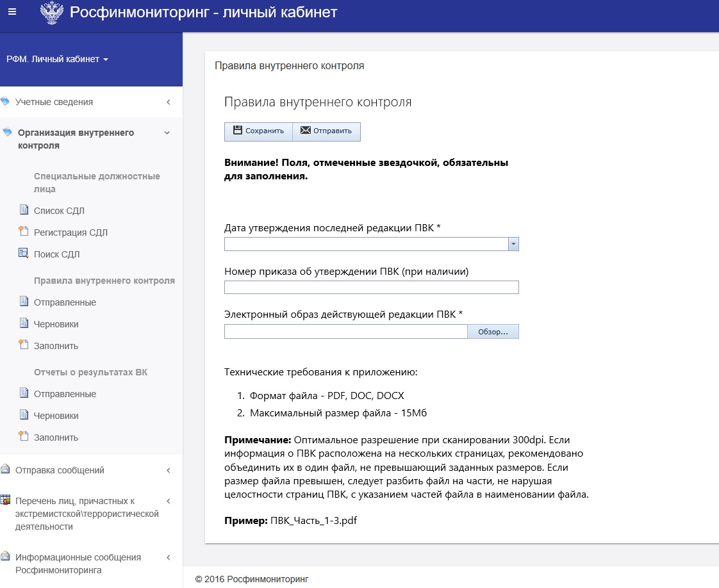Click the Сохранить button

[258, 131]
